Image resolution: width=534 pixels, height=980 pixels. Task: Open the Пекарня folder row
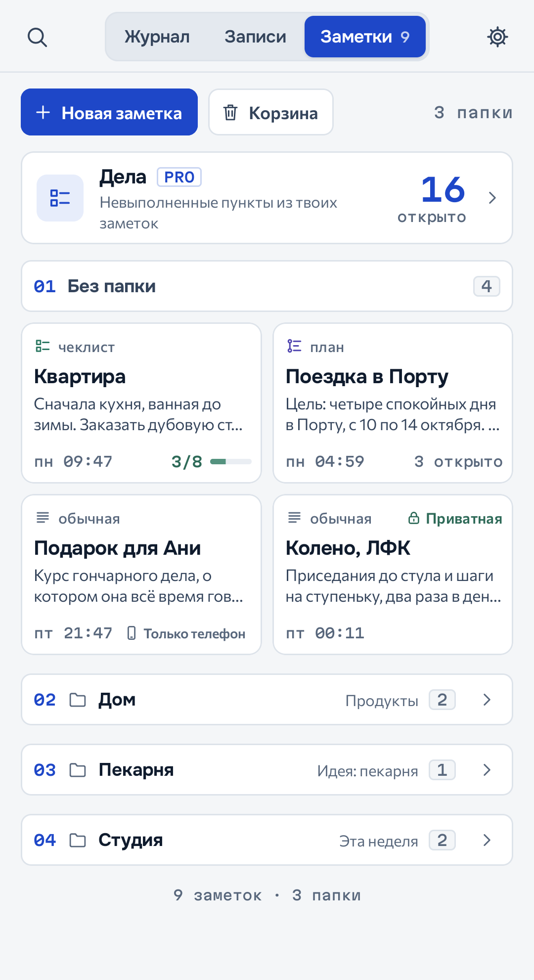[x=267, y=770]
